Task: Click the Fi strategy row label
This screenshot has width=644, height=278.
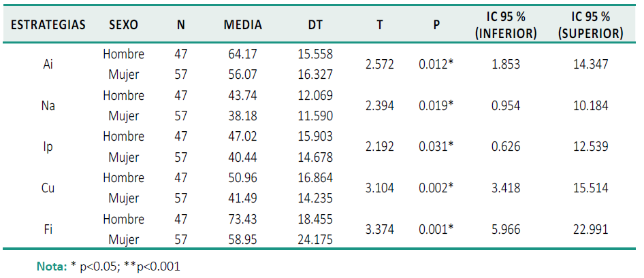Action: (48, 229)
